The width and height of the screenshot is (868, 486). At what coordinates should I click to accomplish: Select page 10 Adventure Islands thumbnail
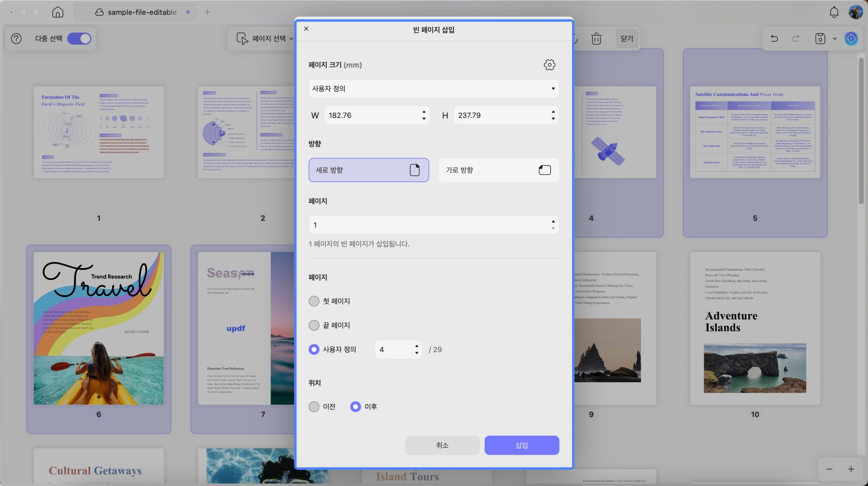755,328
